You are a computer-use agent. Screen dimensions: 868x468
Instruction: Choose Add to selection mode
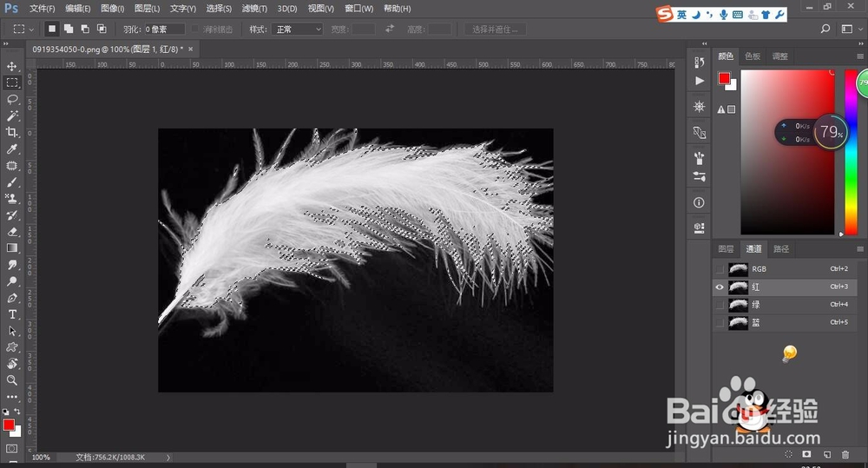tap(68, 29)
